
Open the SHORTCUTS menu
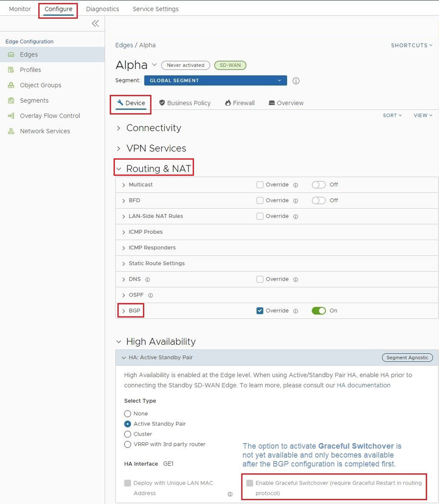tap(411, 45)
